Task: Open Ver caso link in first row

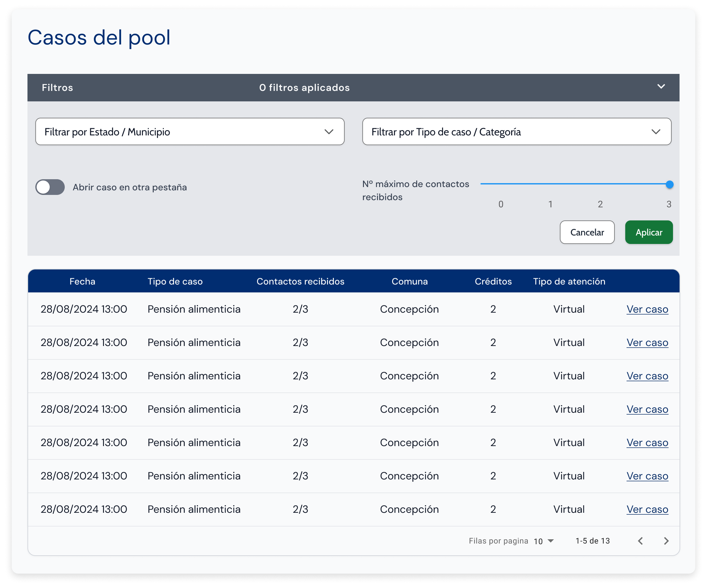Action: [x=647, y=309]
